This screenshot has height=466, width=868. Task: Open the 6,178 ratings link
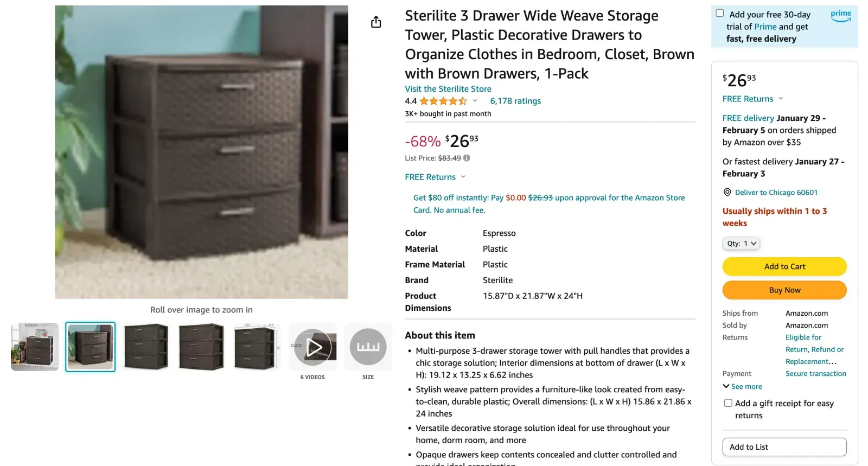515,101
